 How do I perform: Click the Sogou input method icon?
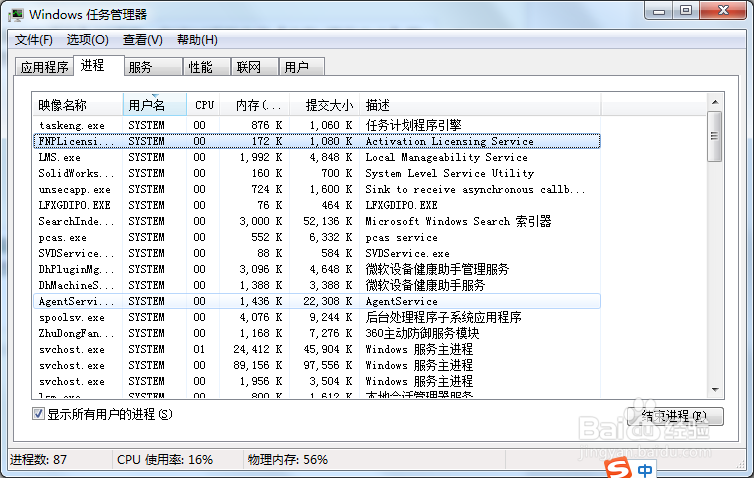pyautogui.click(x=618, y=468)
